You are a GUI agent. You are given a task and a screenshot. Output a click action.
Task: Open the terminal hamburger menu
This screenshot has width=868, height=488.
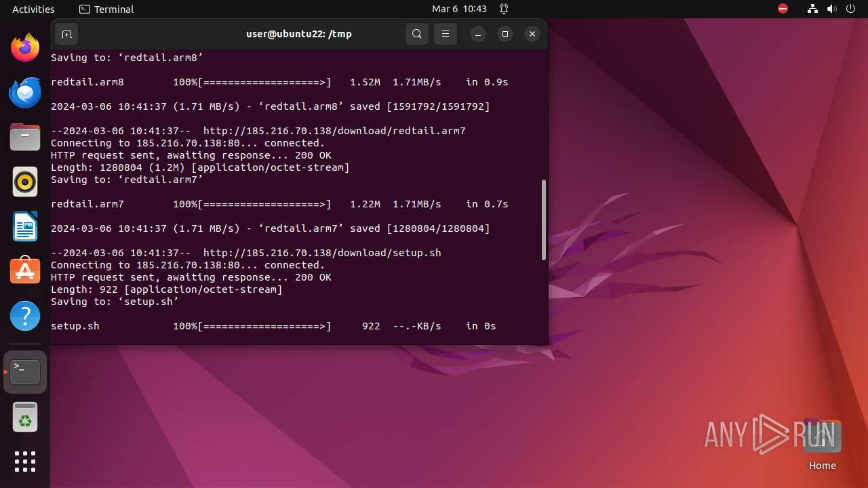pos(446,34)
